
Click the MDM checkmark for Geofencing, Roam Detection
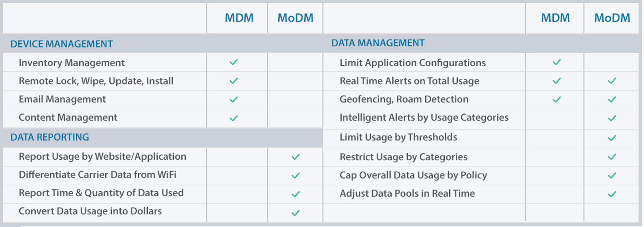pos(557,99)
